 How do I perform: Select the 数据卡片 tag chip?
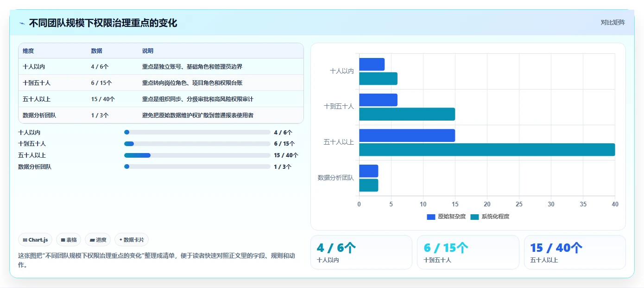pos(132,240)
